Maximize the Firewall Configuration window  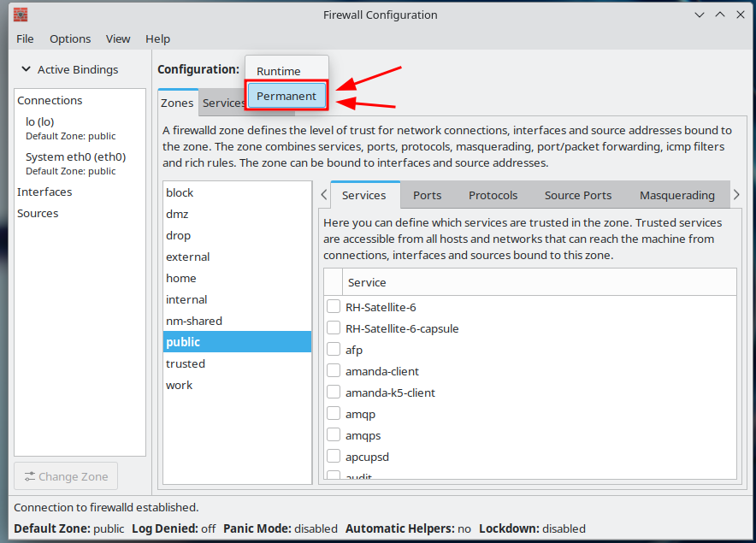pos(720,15)
